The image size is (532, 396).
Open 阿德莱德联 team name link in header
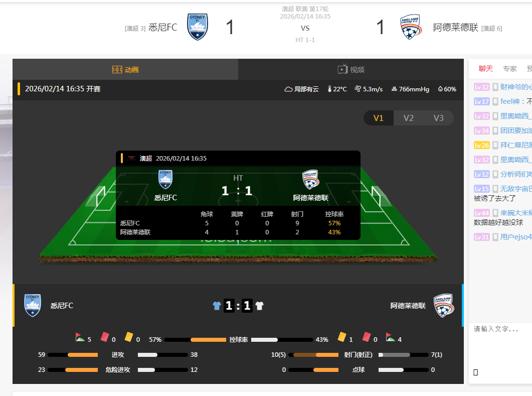click(456, 27)
